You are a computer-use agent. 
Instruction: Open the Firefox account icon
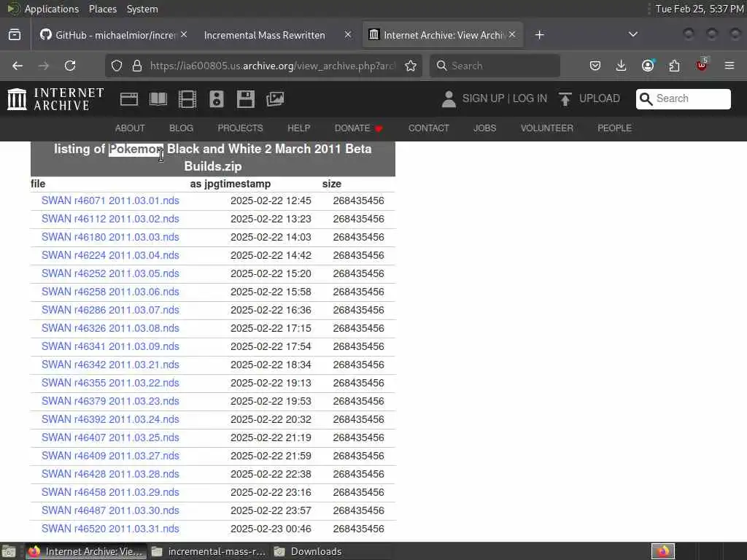(x=648, y=66)
